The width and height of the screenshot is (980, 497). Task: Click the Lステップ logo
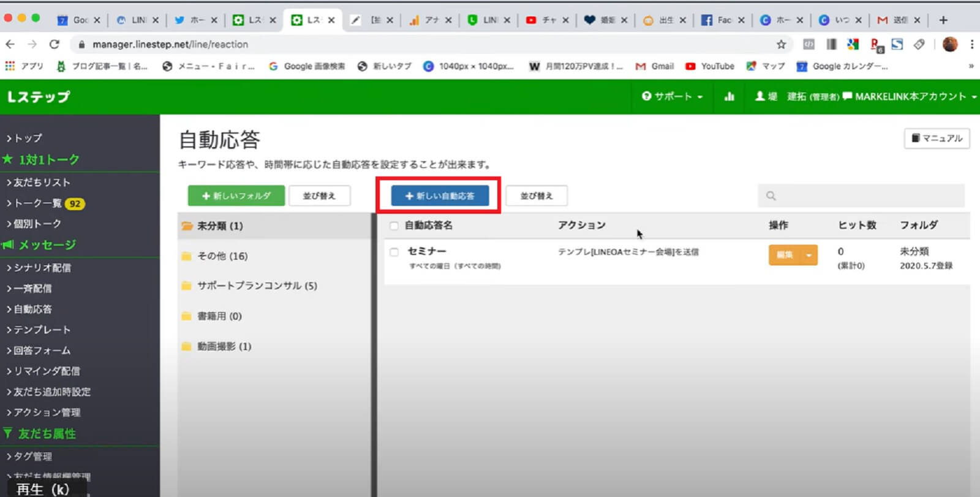point(39,96)
